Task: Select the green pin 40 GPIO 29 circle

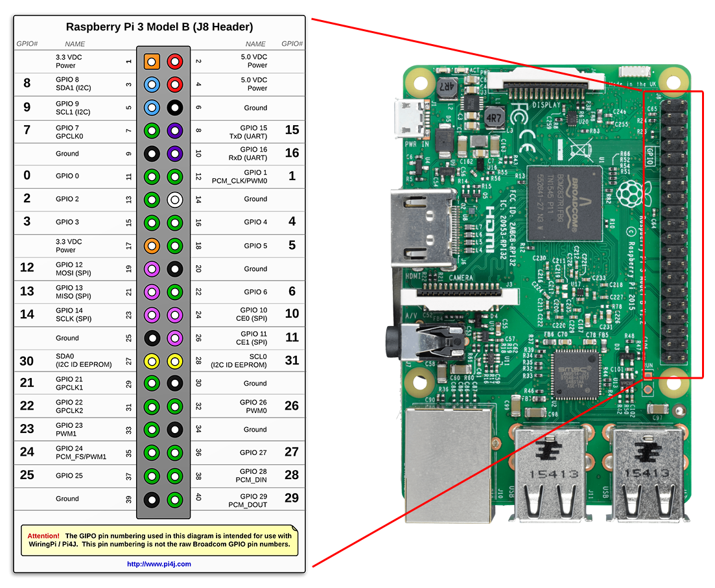Action: click(x=174, y=499)
